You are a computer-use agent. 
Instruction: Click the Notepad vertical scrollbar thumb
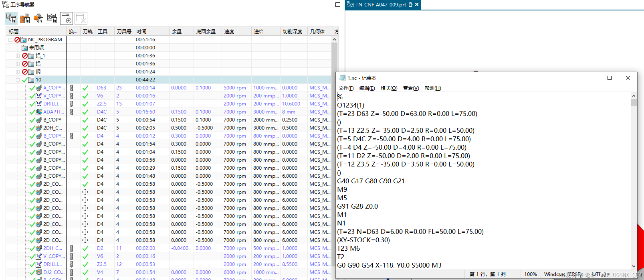634,102
